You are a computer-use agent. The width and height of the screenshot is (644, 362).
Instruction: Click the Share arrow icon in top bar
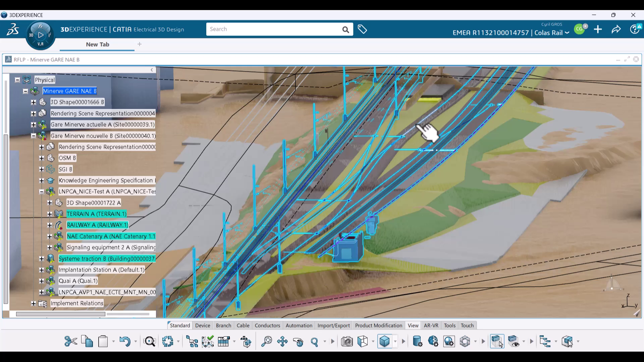616,29
